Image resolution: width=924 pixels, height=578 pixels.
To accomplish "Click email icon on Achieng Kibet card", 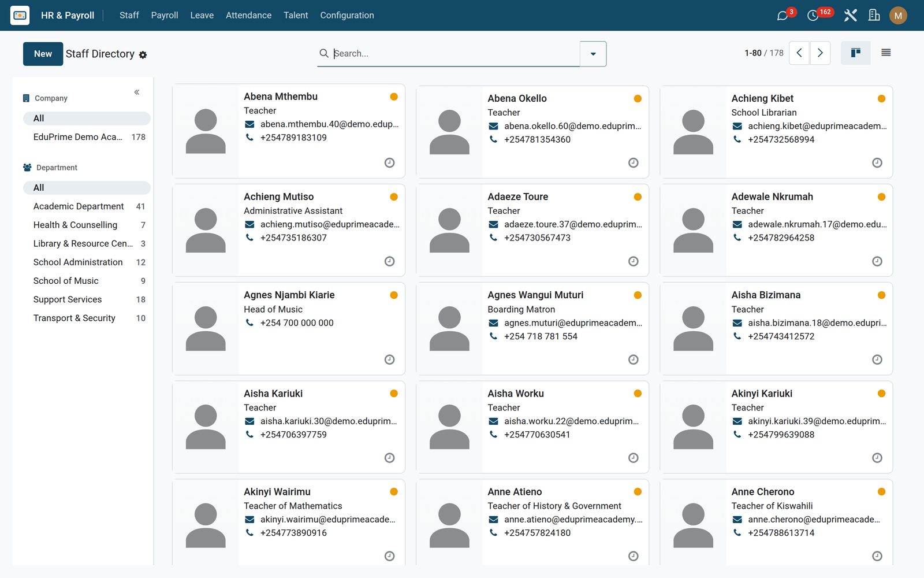I will point(737,126).
